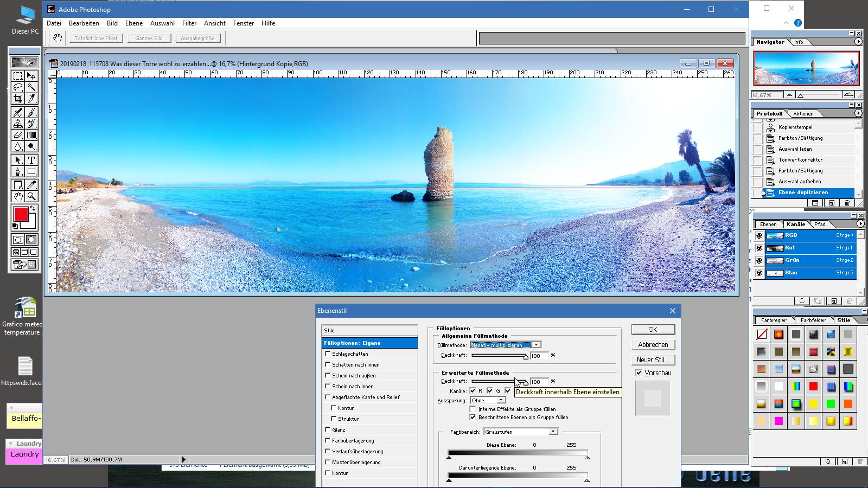Click the OK button in Ebenenstil
This screenshot has width=868, height=488.
click(x=653, y=330)
